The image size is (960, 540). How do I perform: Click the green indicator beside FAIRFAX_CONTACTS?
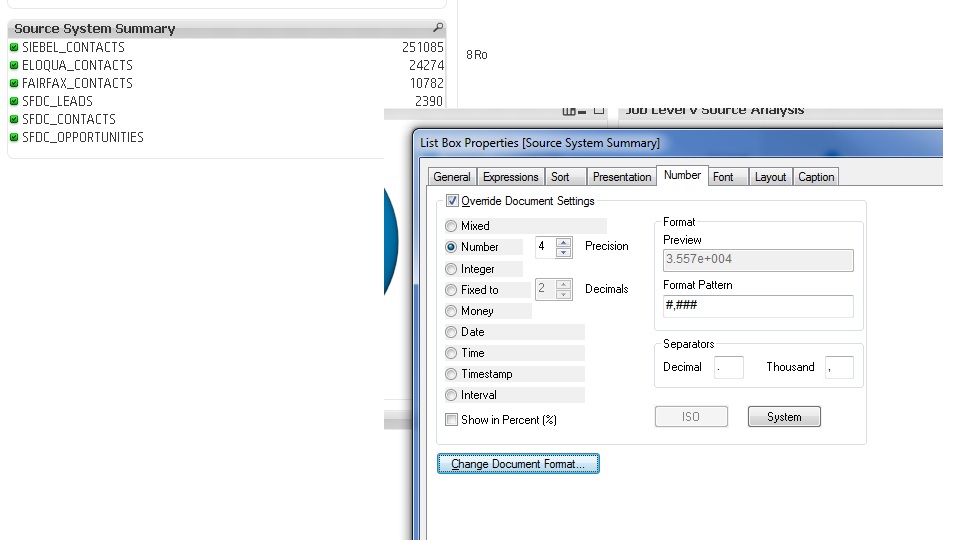(14, 83)
